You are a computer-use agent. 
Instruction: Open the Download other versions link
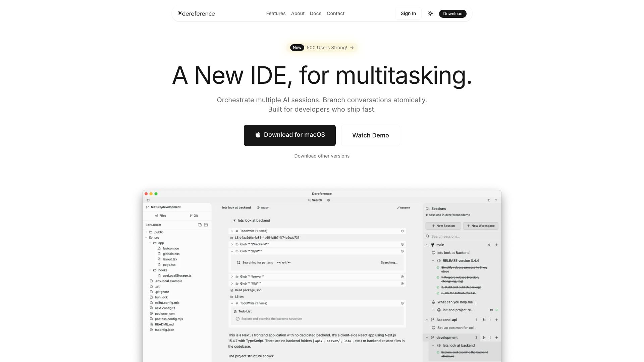tap(322, 156)
